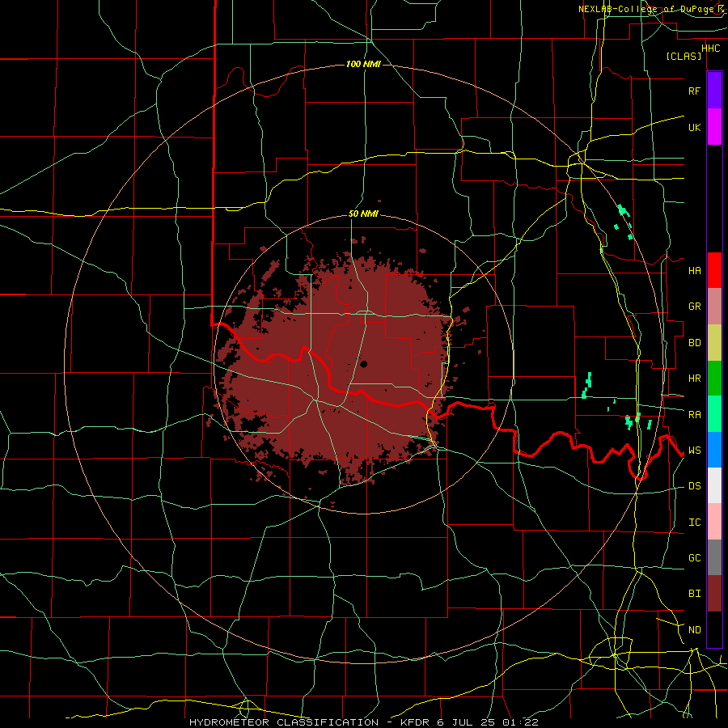Click the HA legend label
The height and width of the screenshot is (728, 728).
click(694, 271)
